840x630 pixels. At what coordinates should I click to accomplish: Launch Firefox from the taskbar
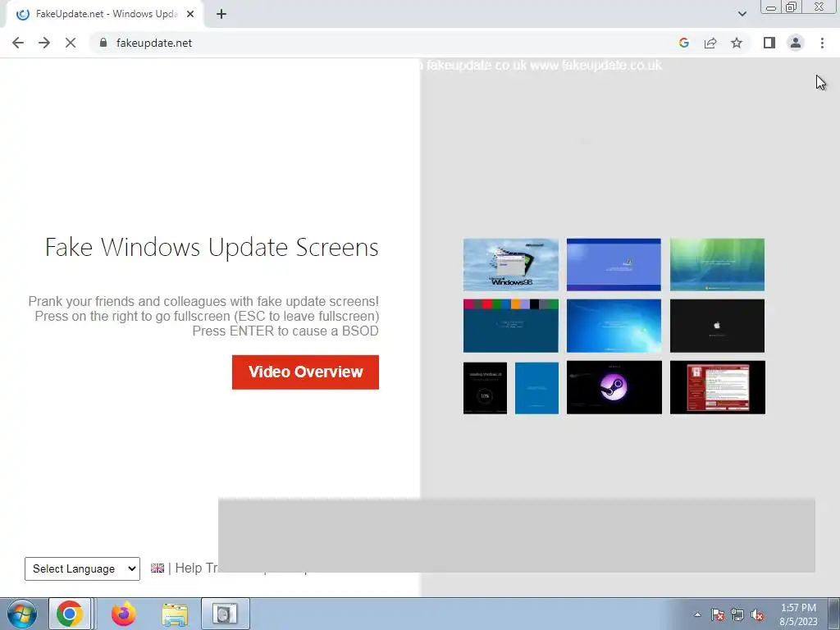coord(123,614)
